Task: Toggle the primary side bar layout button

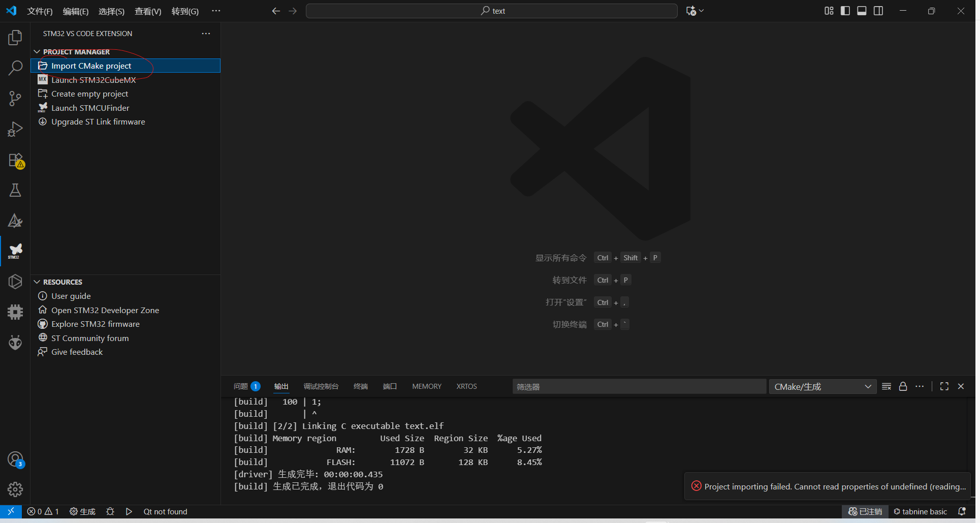Action: (x=845, y=11)
